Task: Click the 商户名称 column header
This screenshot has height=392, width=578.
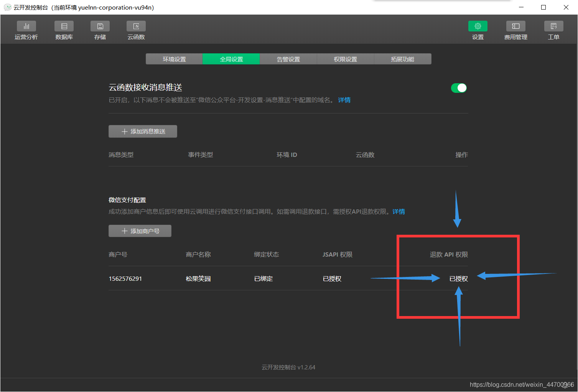Action: 198,255
